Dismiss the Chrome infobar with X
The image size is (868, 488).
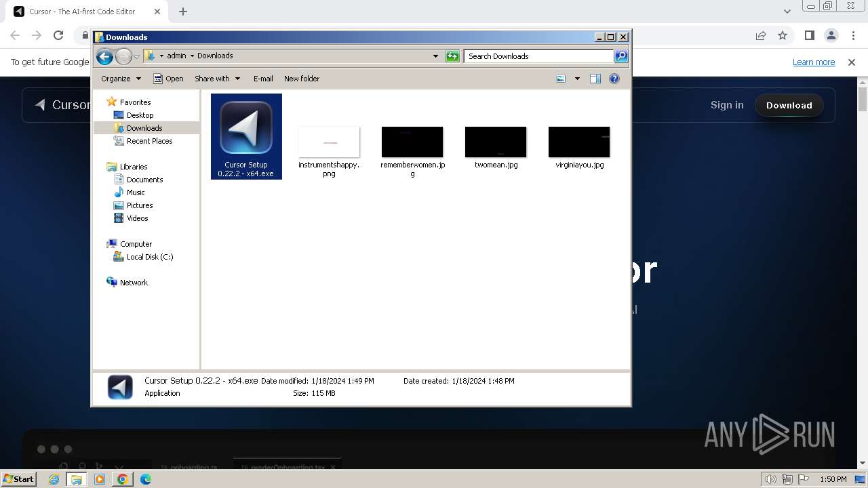pyautogui.click(x=852, y=62)
